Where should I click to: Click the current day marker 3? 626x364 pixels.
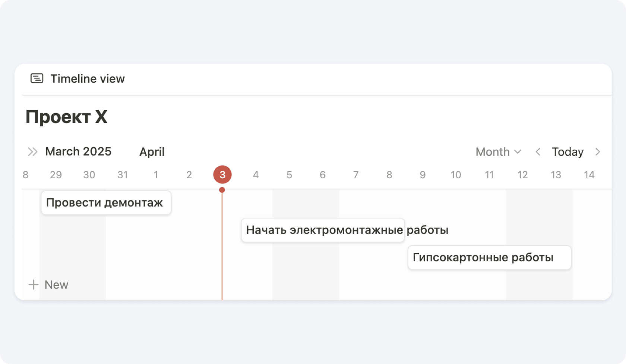coord(222,175)
